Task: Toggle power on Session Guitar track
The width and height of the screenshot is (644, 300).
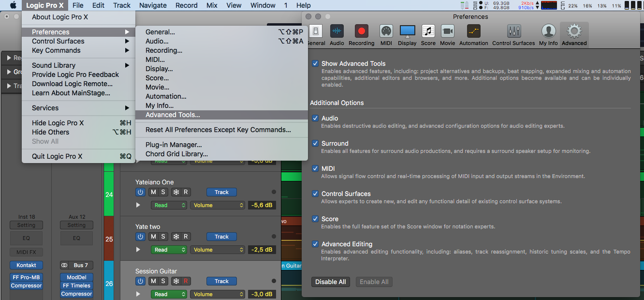Action: point(140,281)
